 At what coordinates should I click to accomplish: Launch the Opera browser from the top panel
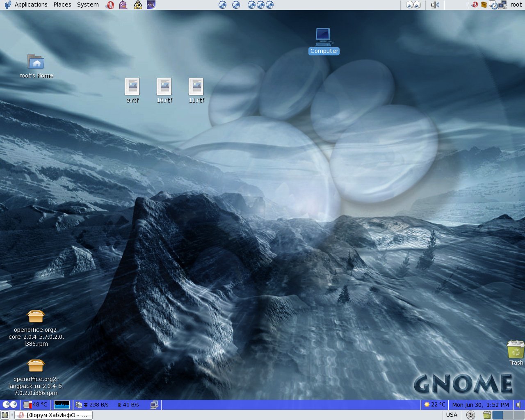coord(110,5)
